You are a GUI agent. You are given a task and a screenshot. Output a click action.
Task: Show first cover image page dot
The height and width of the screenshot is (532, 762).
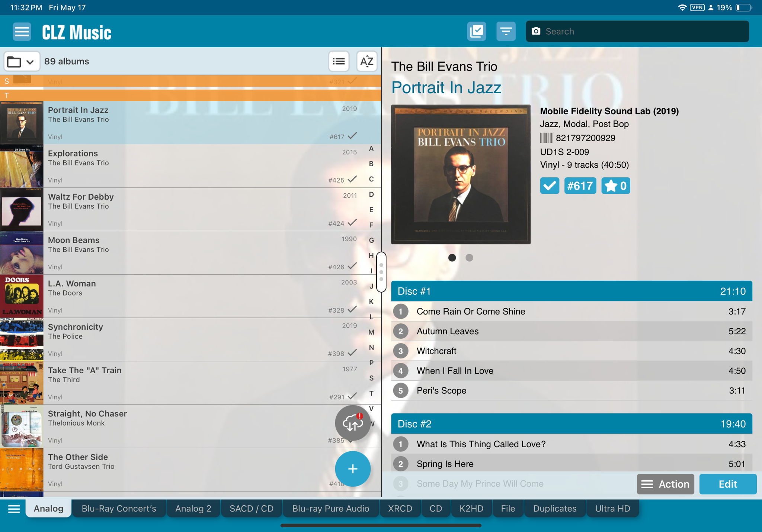click(452, 258)
